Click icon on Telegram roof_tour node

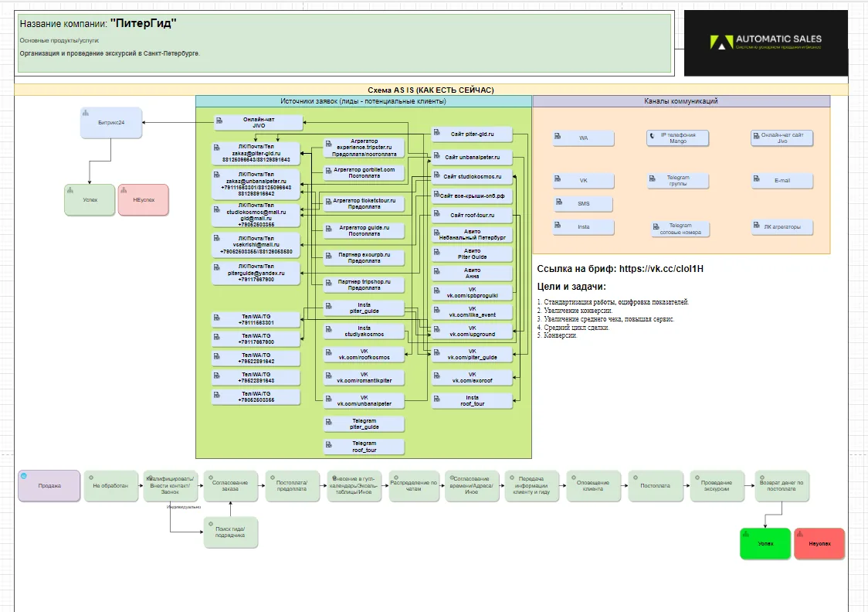tap(328, 444)
